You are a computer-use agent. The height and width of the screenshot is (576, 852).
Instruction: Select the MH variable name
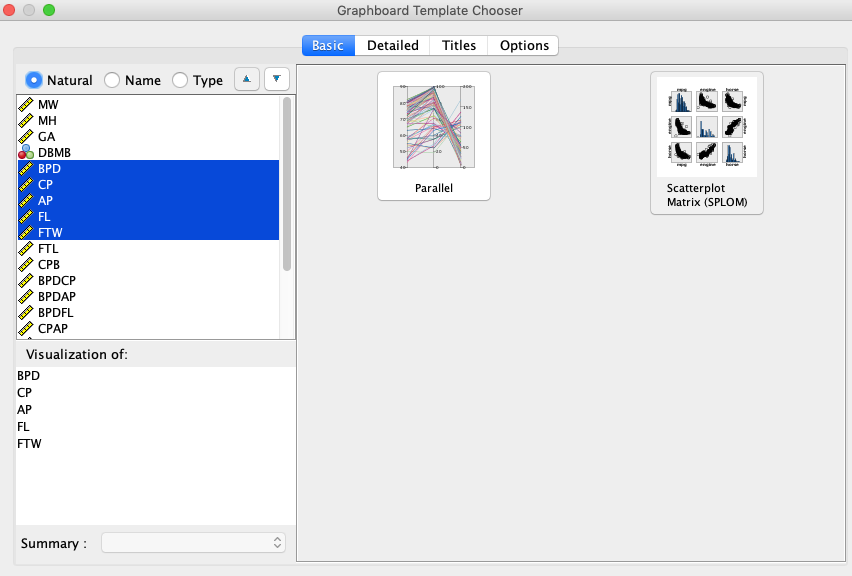tap(47, 121)
